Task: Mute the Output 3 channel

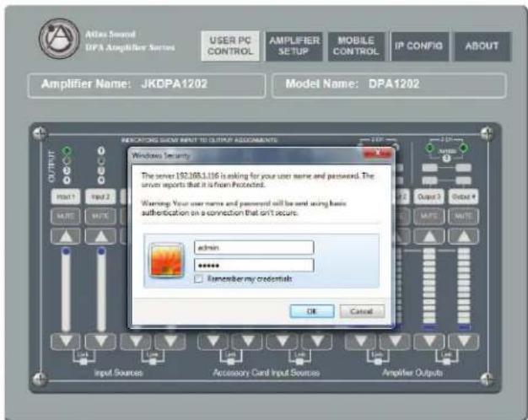Action: click(429, 216)
